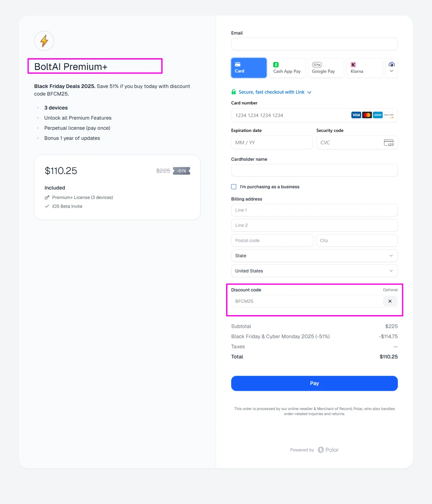The width and height of the screenshot is (432, 504).
Task: Click the iOS Beta Invite checkmark icon
Action: (47, 206)
